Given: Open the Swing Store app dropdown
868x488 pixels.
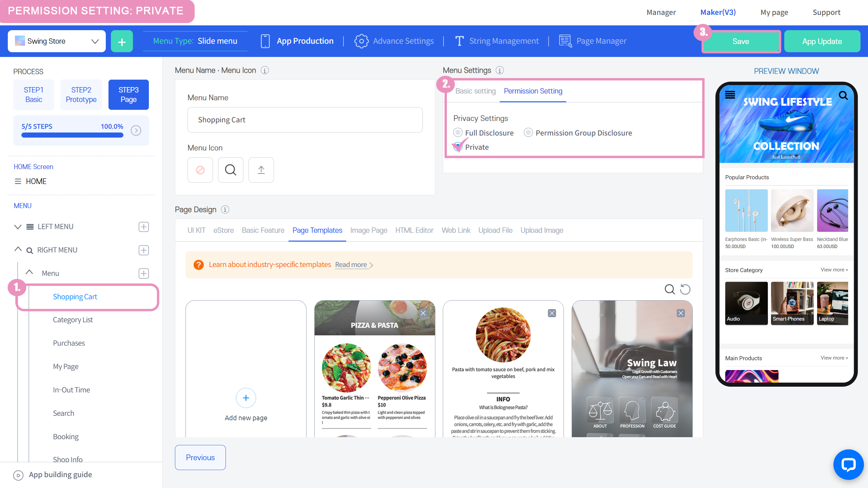Looking at the screenshot, I should tap(57, 41).
